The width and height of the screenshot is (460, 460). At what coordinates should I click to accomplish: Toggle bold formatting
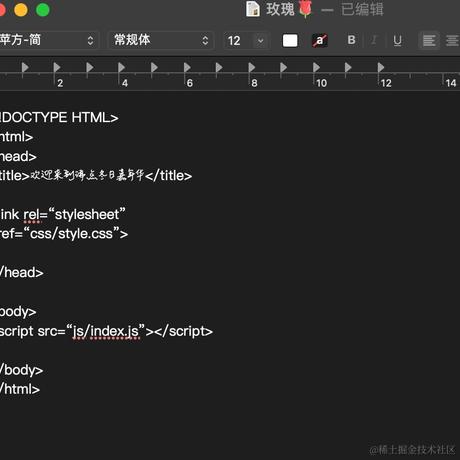coord(351,40)
